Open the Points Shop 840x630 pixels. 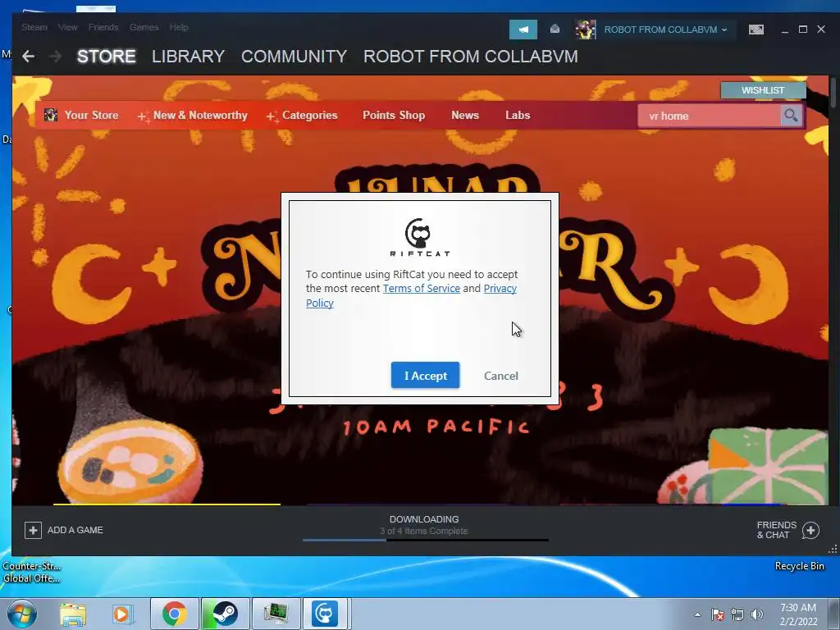394,115
